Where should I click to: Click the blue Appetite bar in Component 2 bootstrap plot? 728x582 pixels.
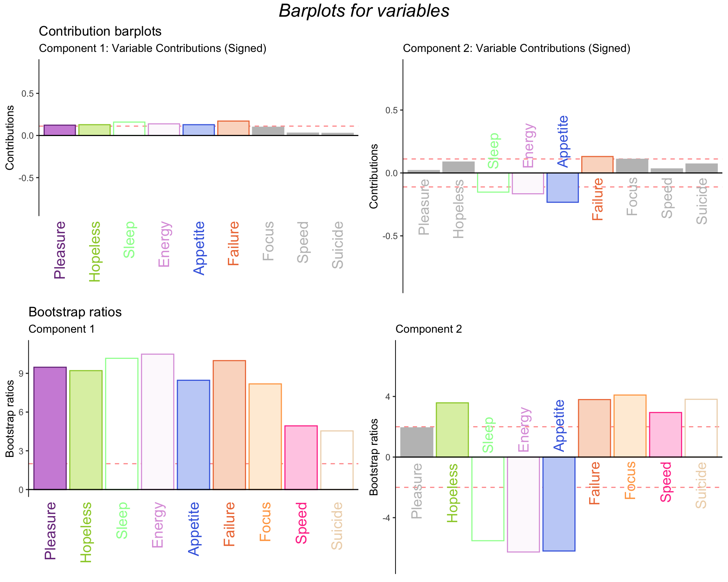(x=559, y=504)
